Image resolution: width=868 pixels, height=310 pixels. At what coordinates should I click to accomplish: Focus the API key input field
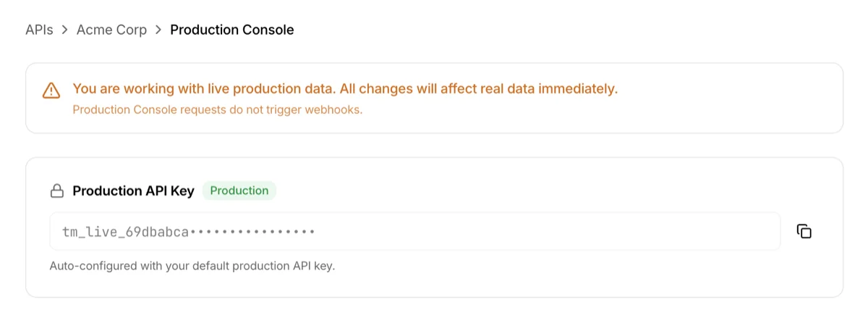[x=506, y=232]
